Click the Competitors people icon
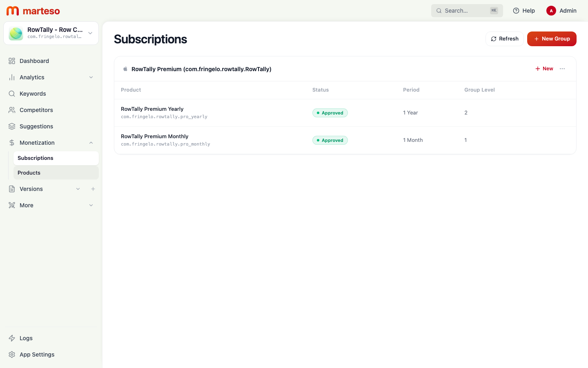The image size is (588, 368). pos(12,110)
